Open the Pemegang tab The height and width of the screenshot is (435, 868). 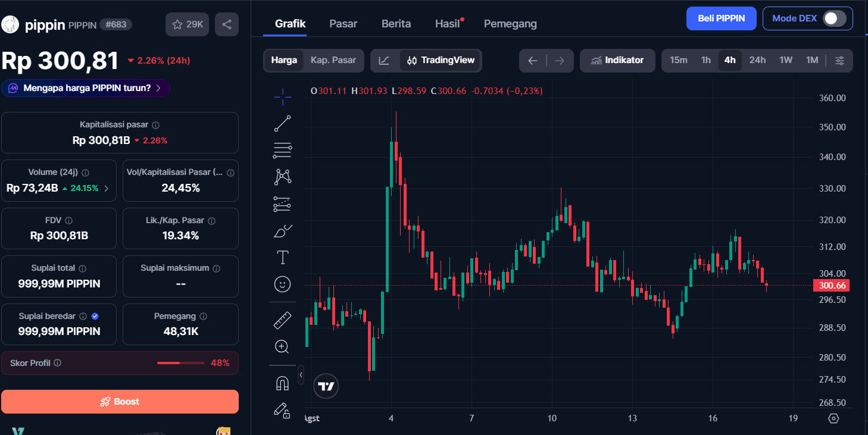point(510,24)
